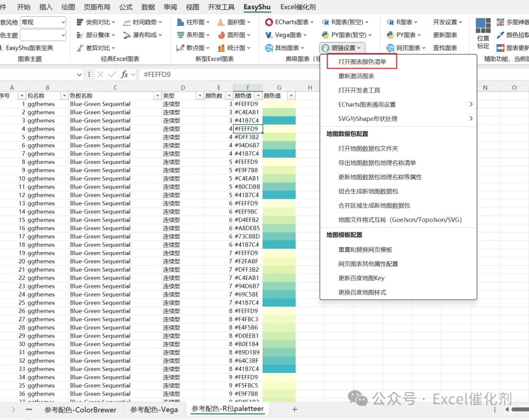Open the ECharts图表 menu

point(289,22)
